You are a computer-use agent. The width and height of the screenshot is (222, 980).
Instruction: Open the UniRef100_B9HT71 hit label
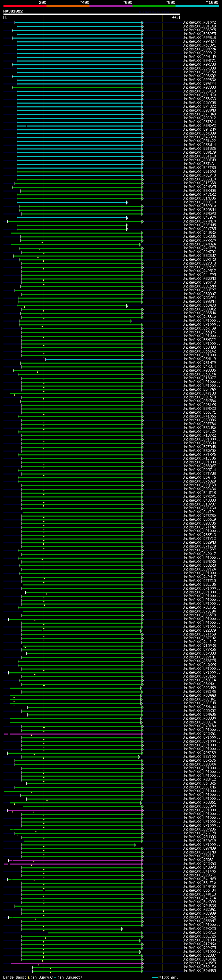point(199,60)
